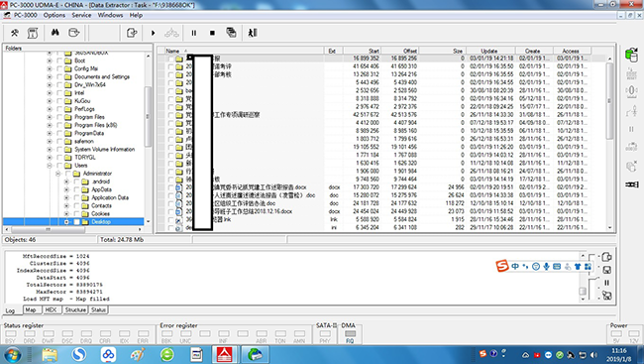
Task: Expand the AppData folder node
Action: 66,189
